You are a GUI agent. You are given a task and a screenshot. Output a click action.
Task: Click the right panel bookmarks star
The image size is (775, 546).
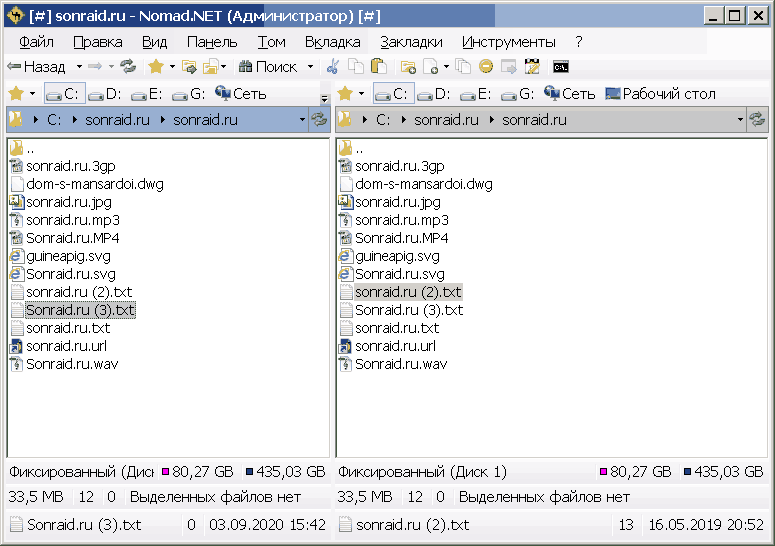pos(345,93)
